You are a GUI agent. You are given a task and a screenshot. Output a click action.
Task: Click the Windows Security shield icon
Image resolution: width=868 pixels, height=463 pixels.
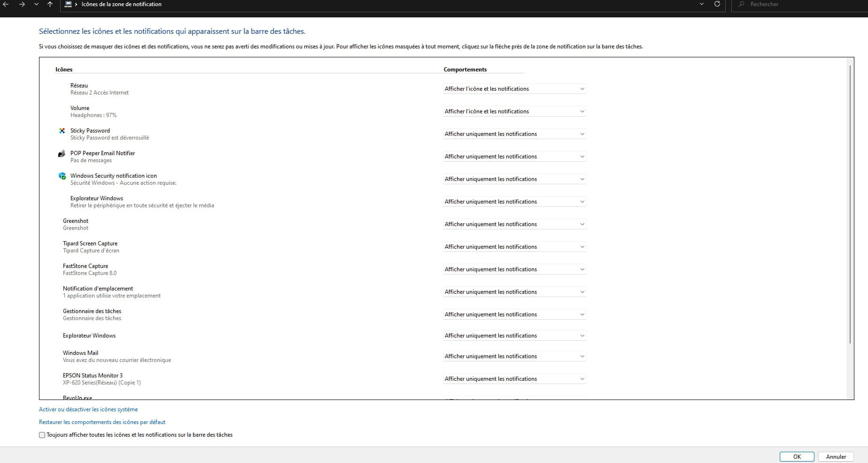point(62,176)
